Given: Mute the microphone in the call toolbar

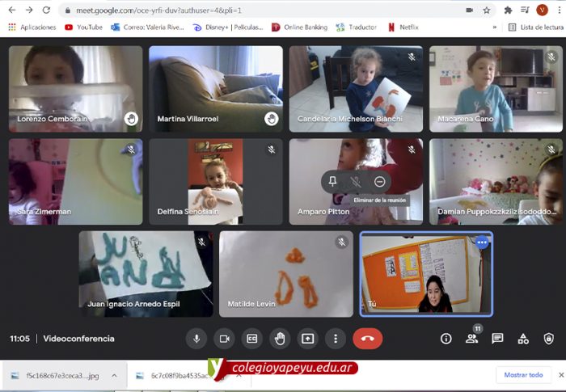Looking at the screenshot, I should [x=196, y=339].
